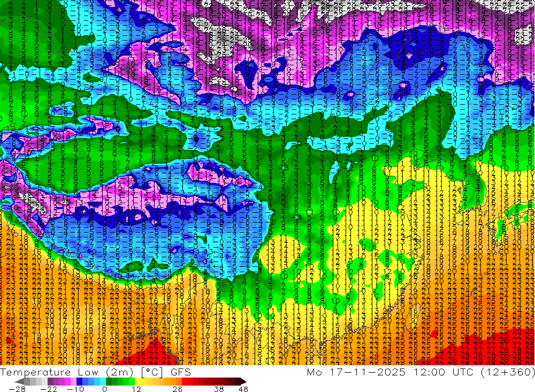Click the -22 legend label

point(49,389)
